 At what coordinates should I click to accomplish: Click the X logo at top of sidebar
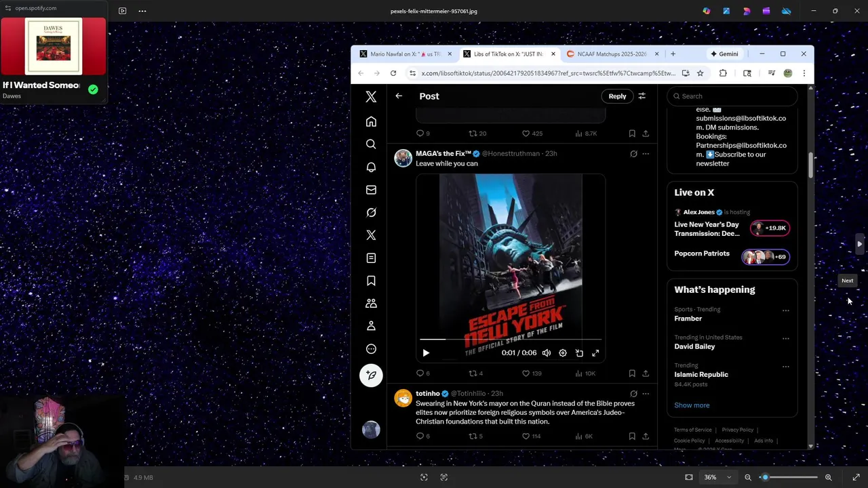371,97
